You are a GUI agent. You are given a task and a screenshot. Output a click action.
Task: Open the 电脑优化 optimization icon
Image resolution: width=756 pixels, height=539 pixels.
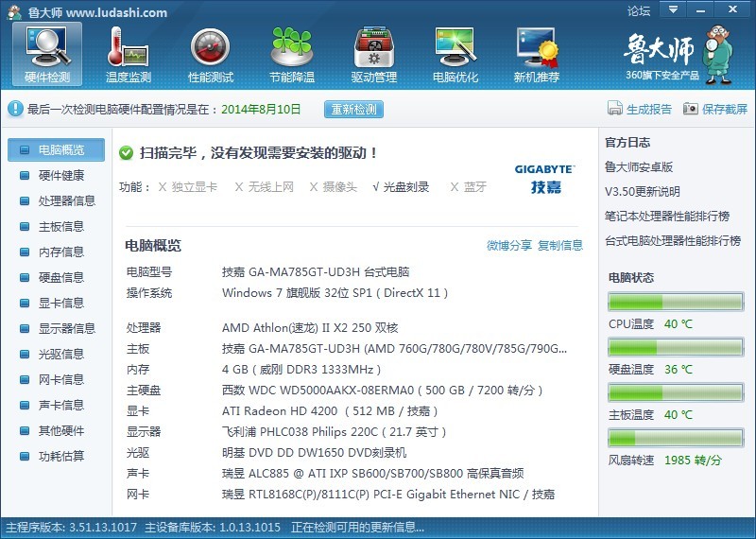pyautogui.click(x=455, y=54)
